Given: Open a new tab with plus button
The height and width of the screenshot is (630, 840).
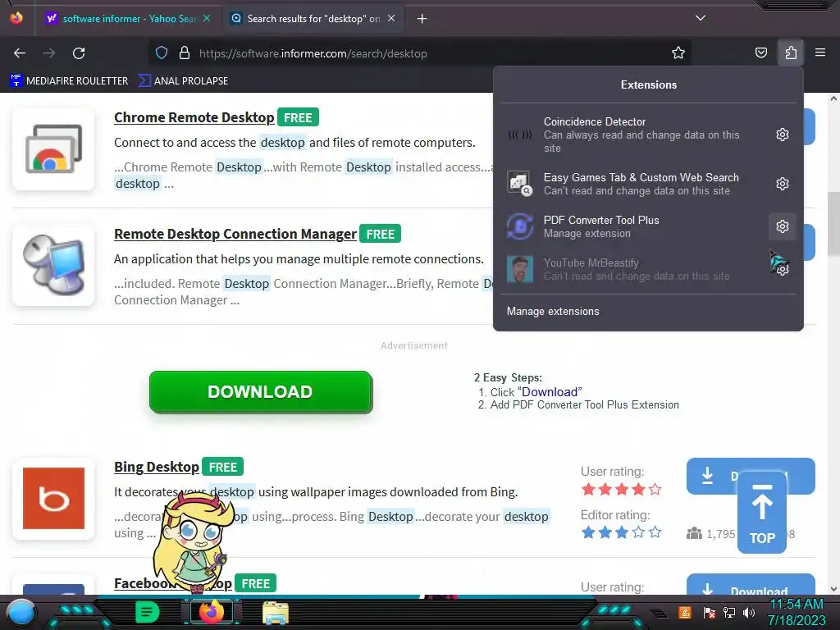Looking at the screenshot, I should click(x=422, y=19).
